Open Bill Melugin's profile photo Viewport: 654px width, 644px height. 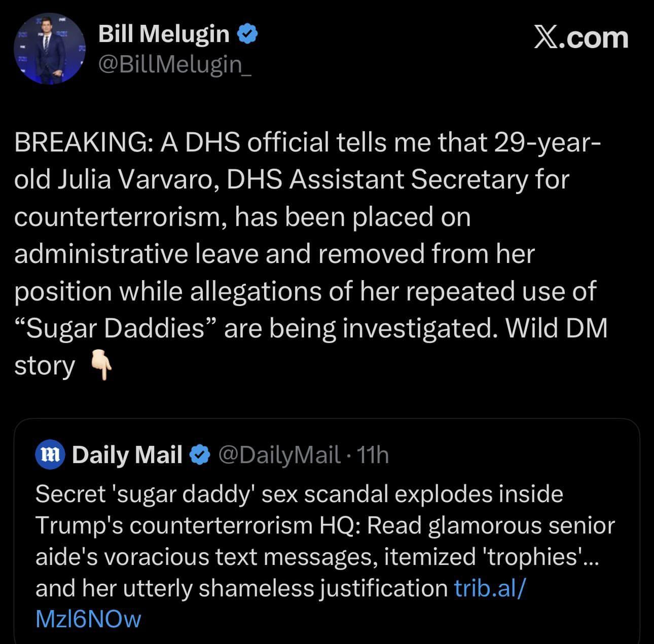[49, 48]
